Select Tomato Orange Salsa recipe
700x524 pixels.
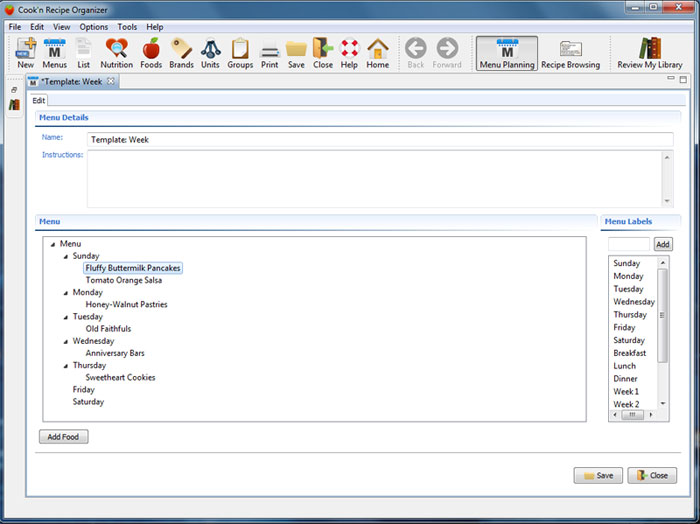pyautogui.click(x=124, y=280)
